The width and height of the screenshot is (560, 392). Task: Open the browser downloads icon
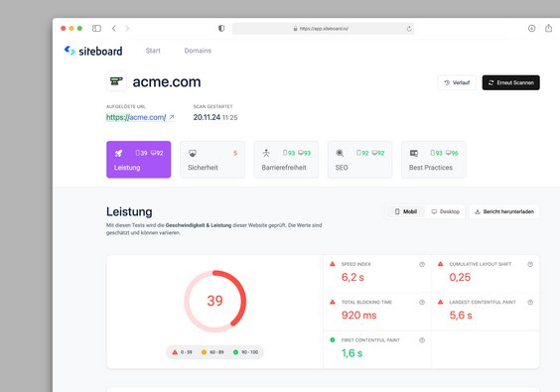point(532,28)
